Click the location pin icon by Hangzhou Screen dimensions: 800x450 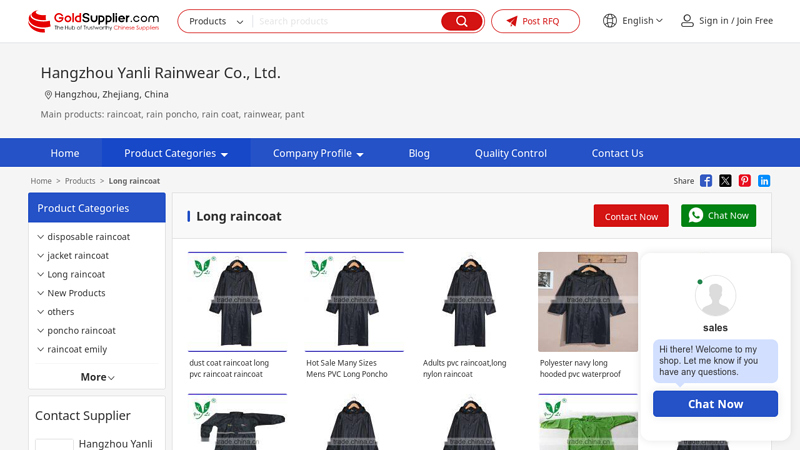point(48,94)
